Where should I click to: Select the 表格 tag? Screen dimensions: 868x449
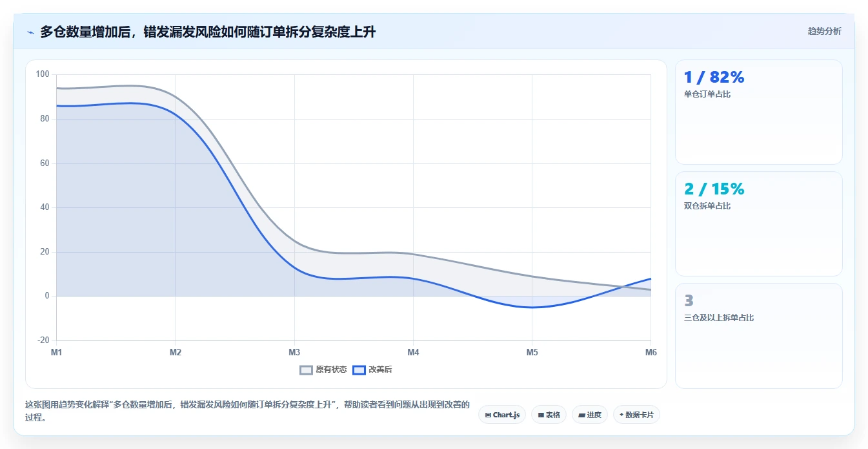click(x=549, y=415)
